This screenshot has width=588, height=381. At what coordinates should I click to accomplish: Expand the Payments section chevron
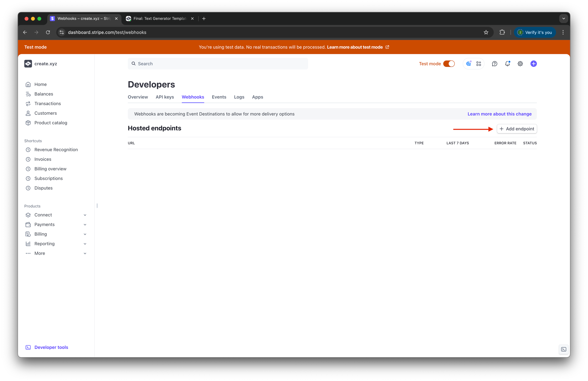click(85, 225)
